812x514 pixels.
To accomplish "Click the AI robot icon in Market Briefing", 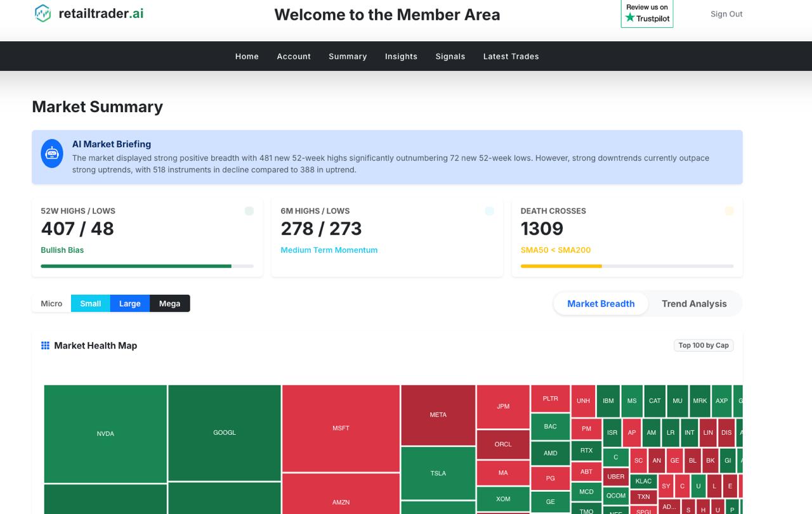I will pos(51,153).
